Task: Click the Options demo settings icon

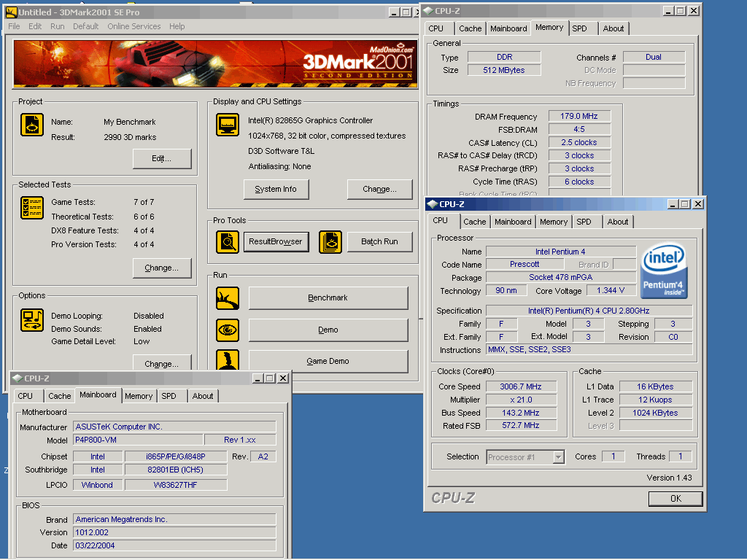Action: click(32, 320)
